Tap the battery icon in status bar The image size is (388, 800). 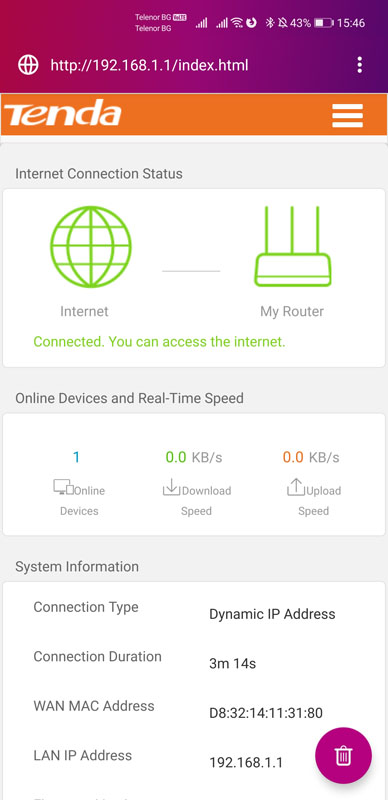point(324,23)
